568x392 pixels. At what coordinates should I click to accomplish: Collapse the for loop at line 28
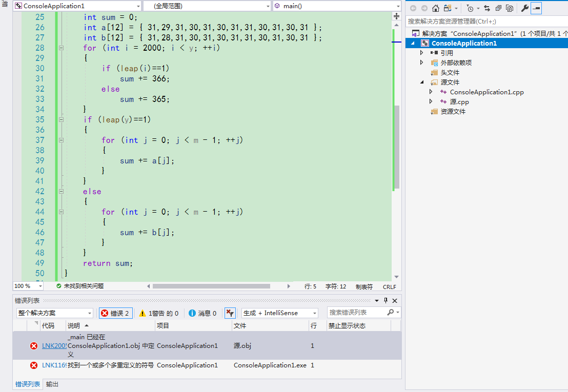(x=61, y=48)
